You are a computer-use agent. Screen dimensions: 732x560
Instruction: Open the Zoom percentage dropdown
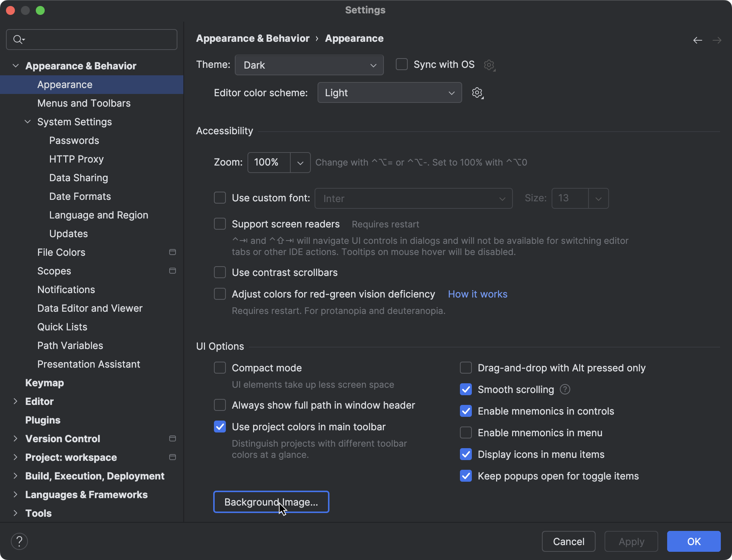[x=300, y=162]
